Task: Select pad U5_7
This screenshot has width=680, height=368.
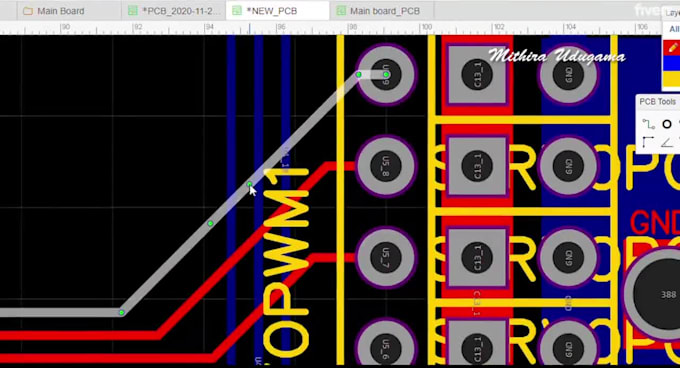Action: point(386,258)
